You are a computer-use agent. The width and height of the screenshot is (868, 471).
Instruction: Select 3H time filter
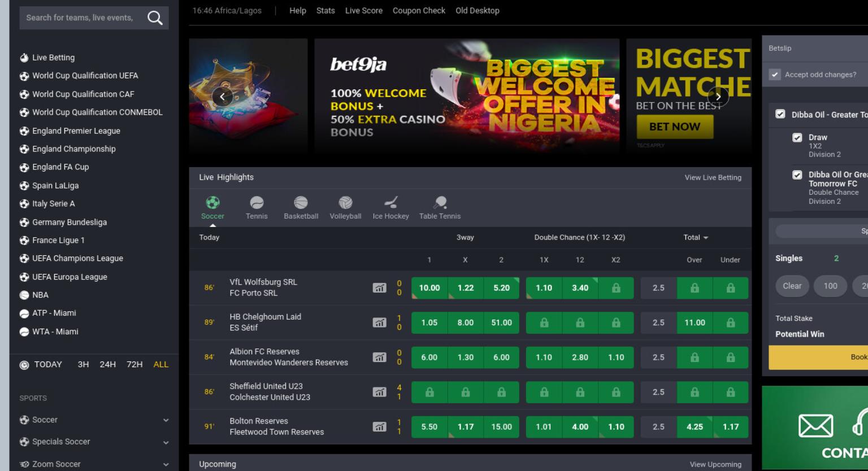(x=83, y=365)
